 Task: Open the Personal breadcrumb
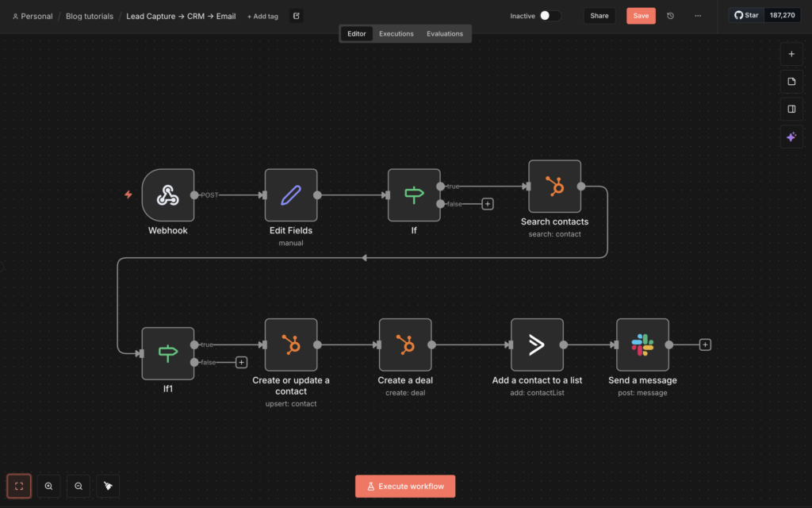coord(33,16)
